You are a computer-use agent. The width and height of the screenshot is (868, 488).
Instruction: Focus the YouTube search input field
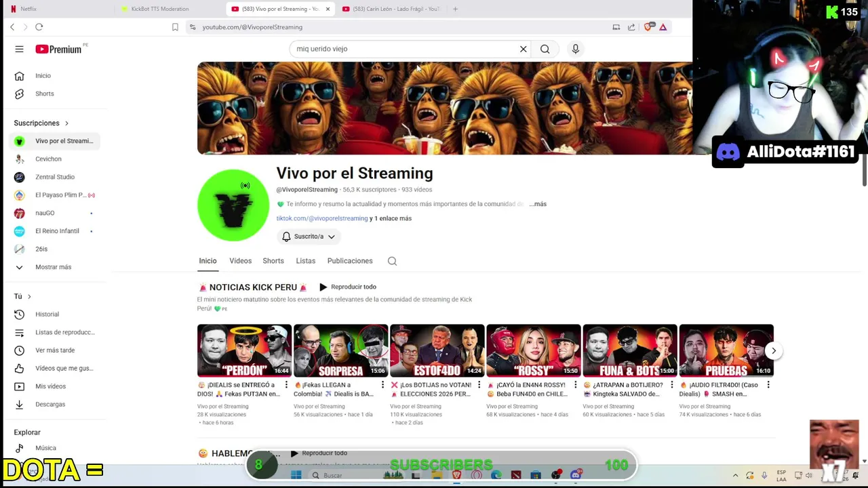pyautogui.click(x=403, y=49)
